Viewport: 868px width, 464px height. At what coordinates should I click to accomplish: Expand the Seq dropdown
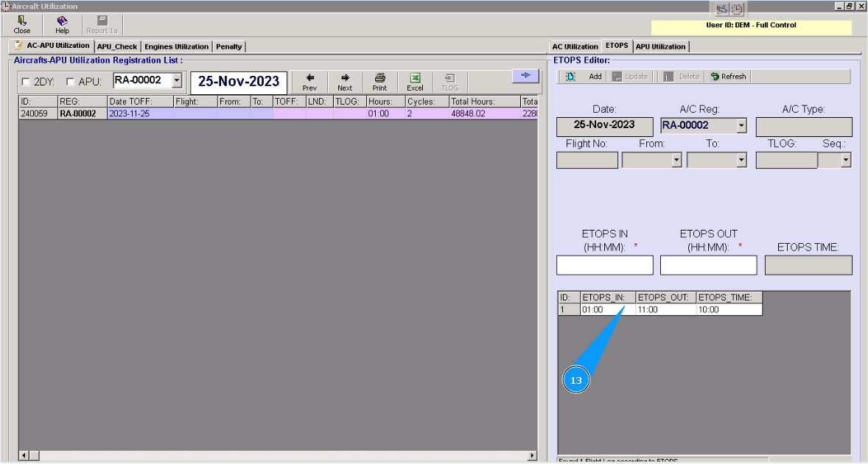pos(845,161)
